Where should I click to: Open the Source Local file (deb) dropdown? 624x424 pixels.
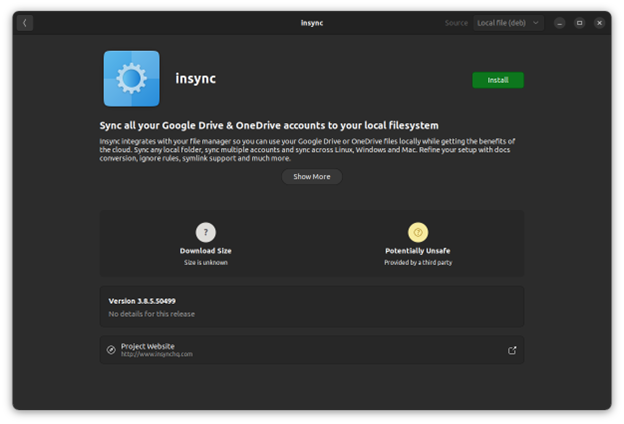(x=508, y=23)
